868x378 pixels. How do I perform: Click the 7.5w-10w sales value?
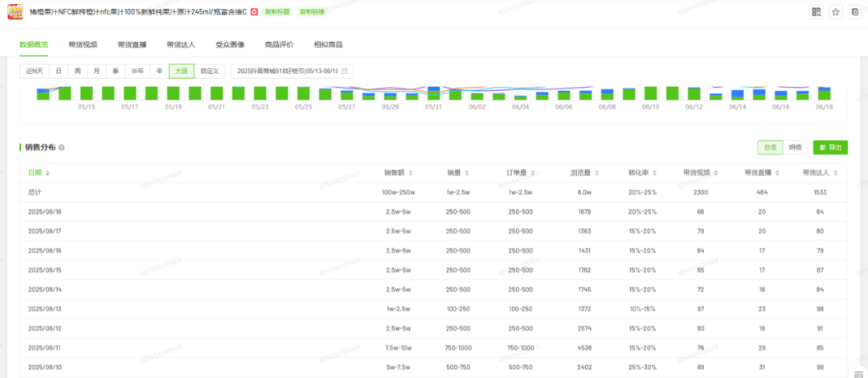(399, 347)
